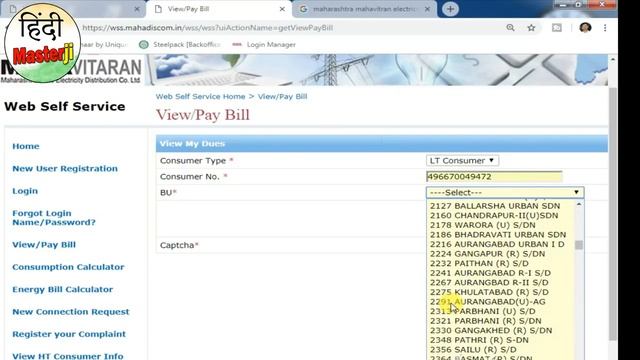640x360 pixels.
Task: Select 2291 AURANGABAD(U)-AG option
Action: pyautogui.click(x=500, y=302)
